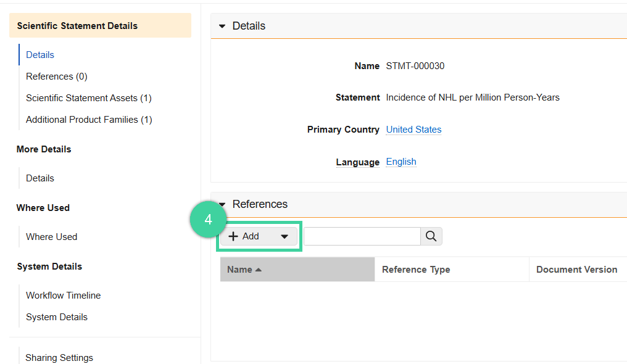The width and height of the screenshot is (627, 364).
Task: View the Workflow Timeline
Action: (x=63, y=295)
